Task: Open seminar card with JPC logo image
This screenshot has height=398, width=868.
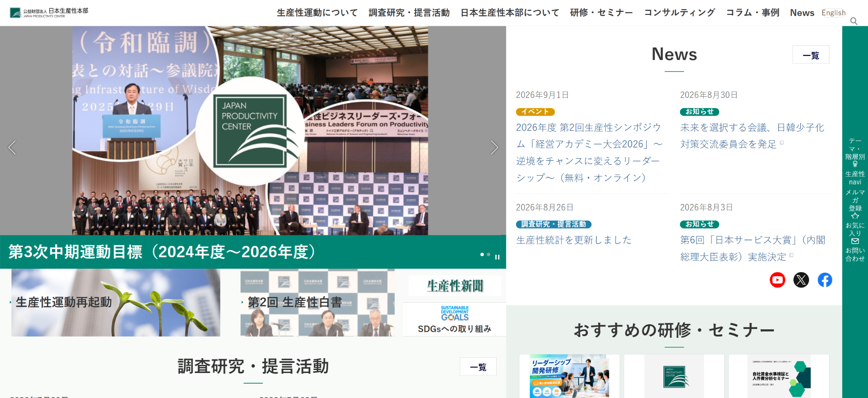Action: [674, 376]
